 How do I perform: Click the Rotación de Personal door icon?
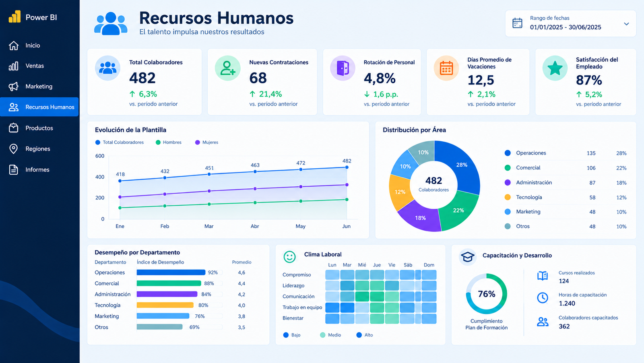click(343, 68)
